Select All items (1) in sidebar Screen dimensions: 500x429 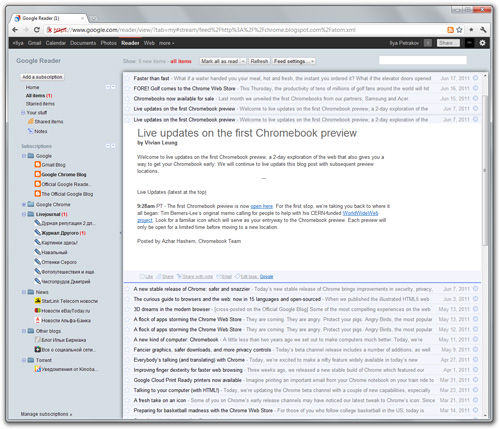39,95
